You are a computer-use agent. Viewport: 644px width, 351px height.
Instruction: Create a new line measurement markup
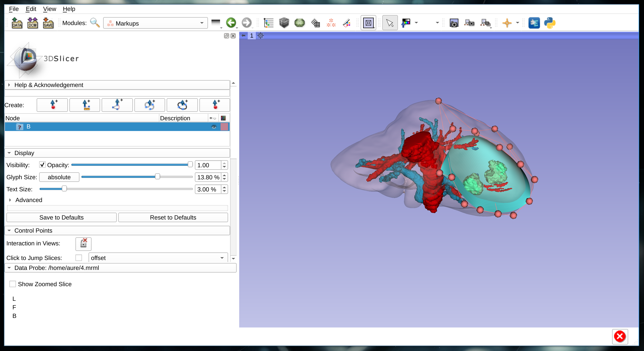pyautogui.click(x=84, y=105)
